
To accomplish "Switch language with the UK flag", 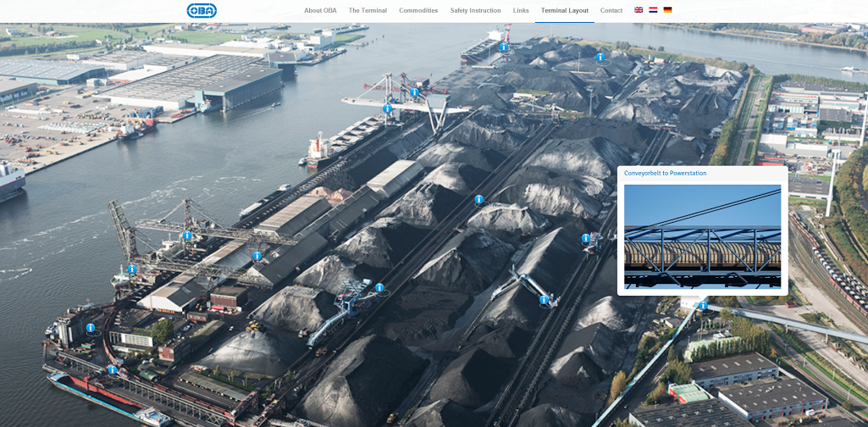I will pos(639,10).
